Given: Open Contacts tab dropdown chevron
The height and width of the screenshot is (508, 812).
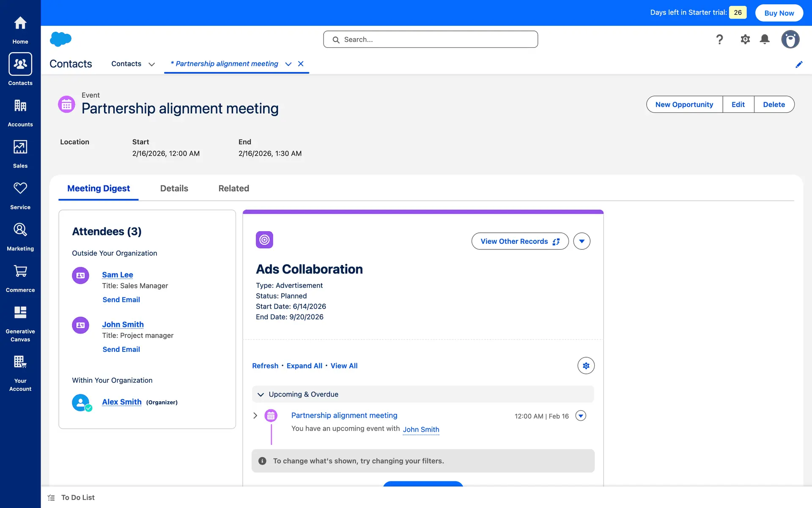Looking at the screenshot, I should (x=151, y=64).
